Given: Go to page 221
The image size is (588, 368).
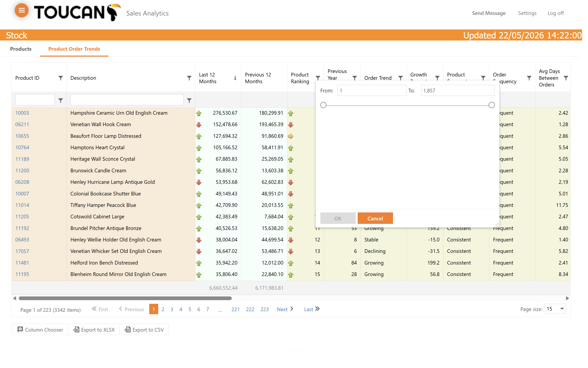Looking at the screenshot, I should 235,309.
